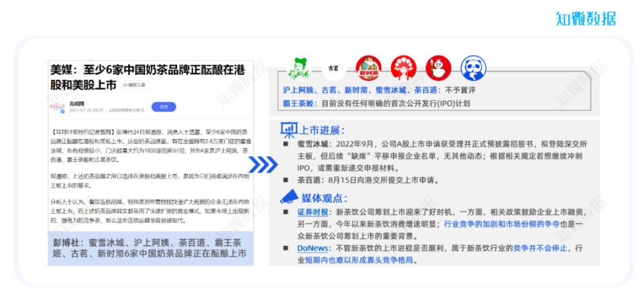Click the 霸王茶姬 opera face logo
Viewport: 644px width, 294px height.
pos(404,68)
